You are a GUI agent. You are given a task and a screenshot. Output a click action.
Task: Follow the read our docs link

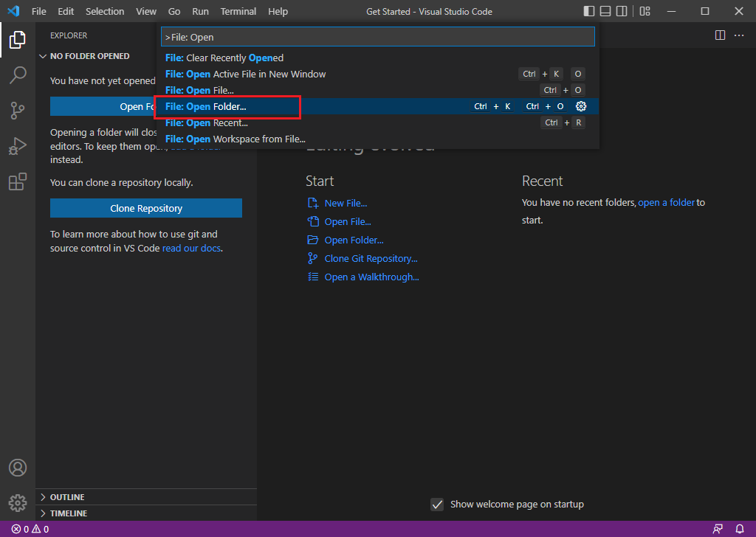tap(191, 249)
